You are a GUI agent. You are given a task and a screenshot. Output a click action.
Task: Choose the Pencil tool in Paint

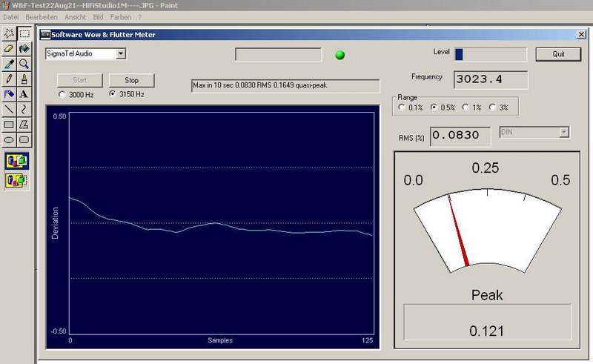click(9, 79)
